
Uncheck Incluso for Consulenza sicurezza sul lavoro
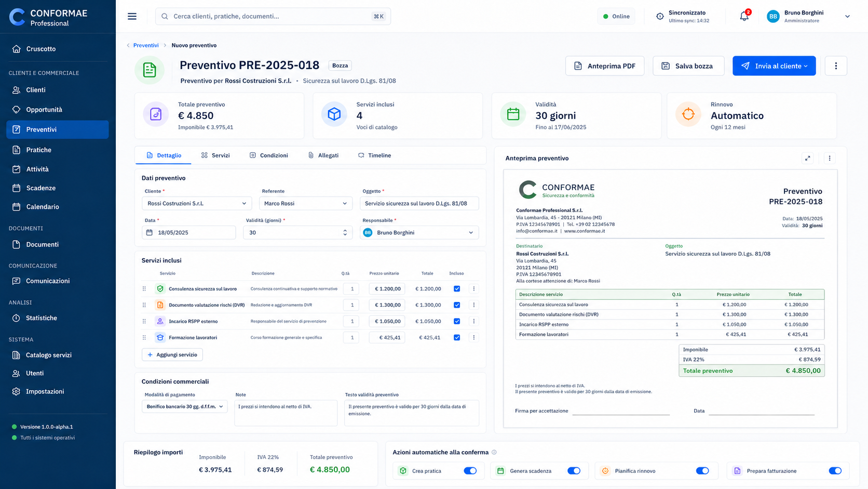point(457,289)
